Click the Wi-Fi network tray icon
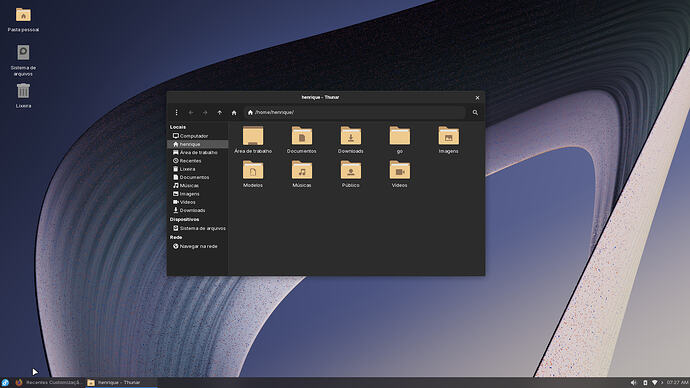Screen dimensions: 690x388 [x=654, y=383]
